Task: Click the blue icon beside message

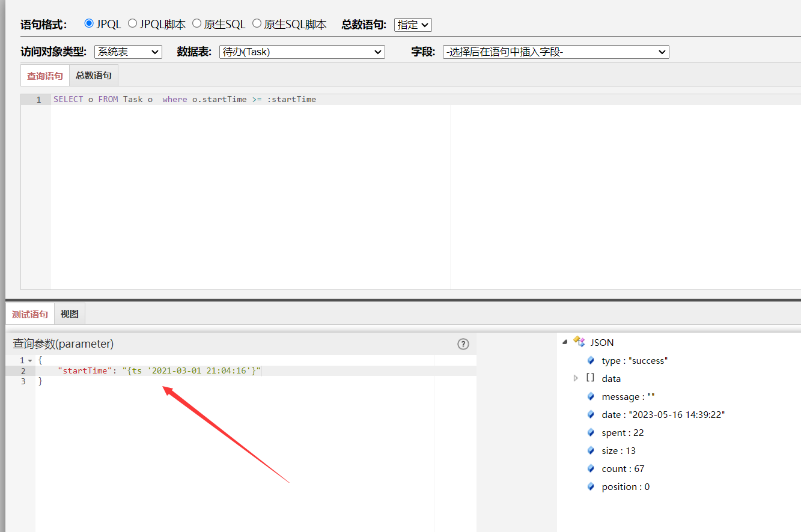Action: point(591,396)
